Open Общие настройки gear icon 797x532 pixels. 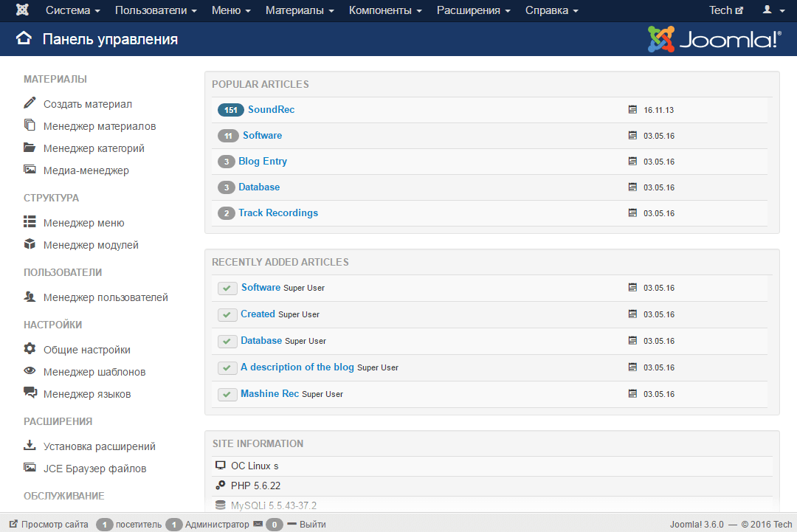30,349
